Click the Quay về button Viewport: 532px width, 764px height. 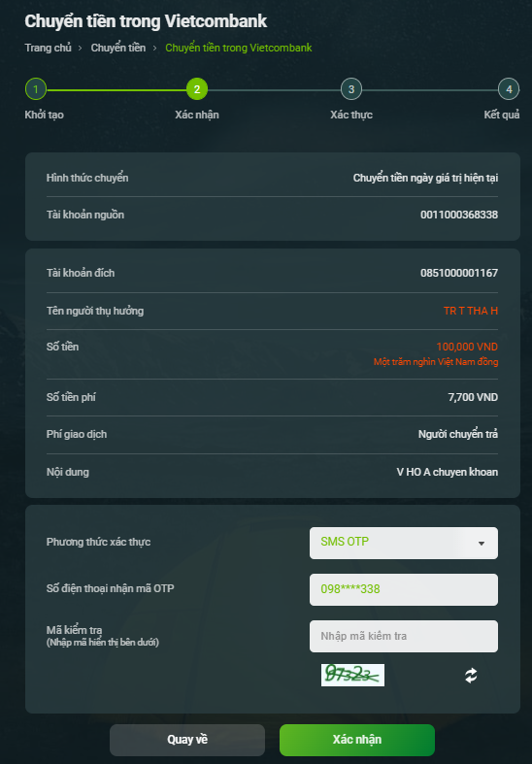point(187,740)
